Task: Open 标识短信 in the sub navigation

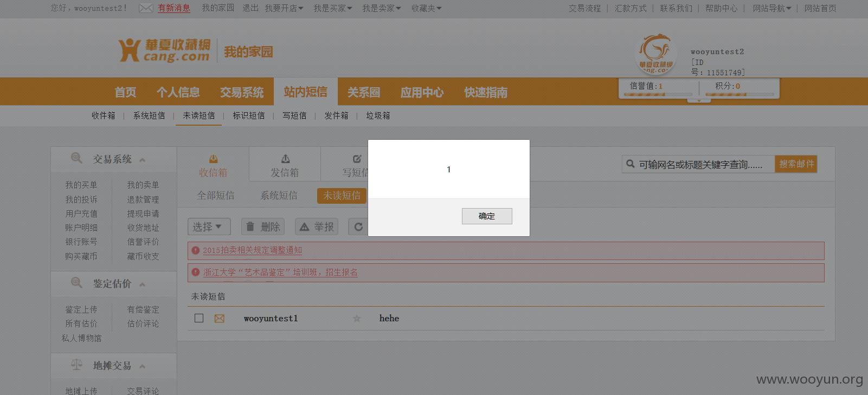Action: [249, 115]
